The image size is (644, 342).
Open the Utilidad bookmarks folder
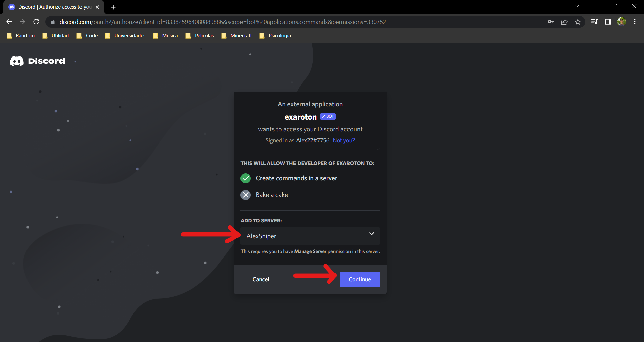point(56,36)
